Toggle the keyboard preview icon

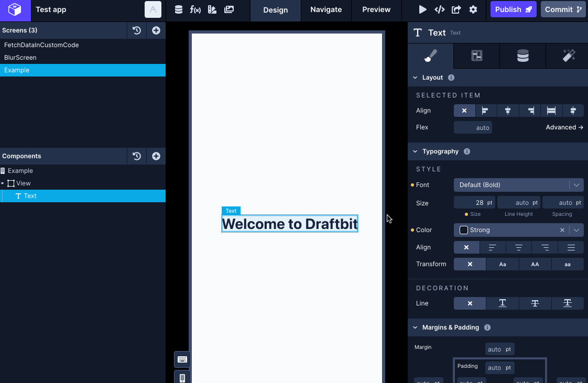[x=182, y=359]
